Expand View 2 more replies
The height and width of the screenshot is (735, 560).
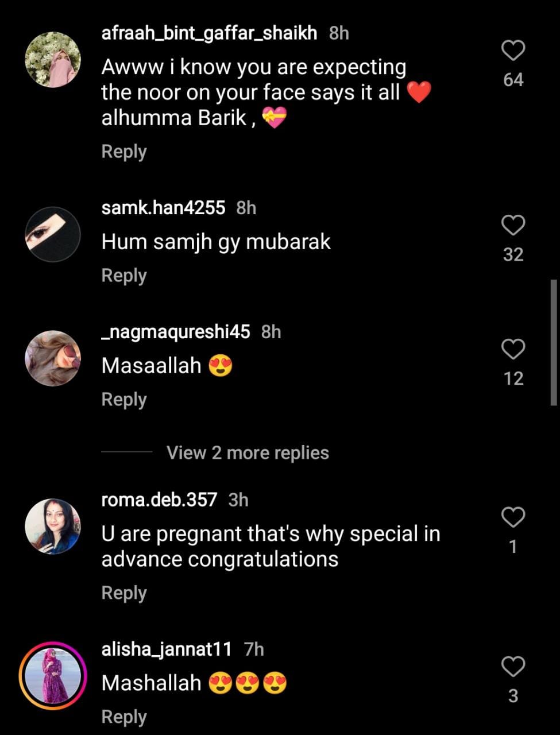[x=248, y=452]
